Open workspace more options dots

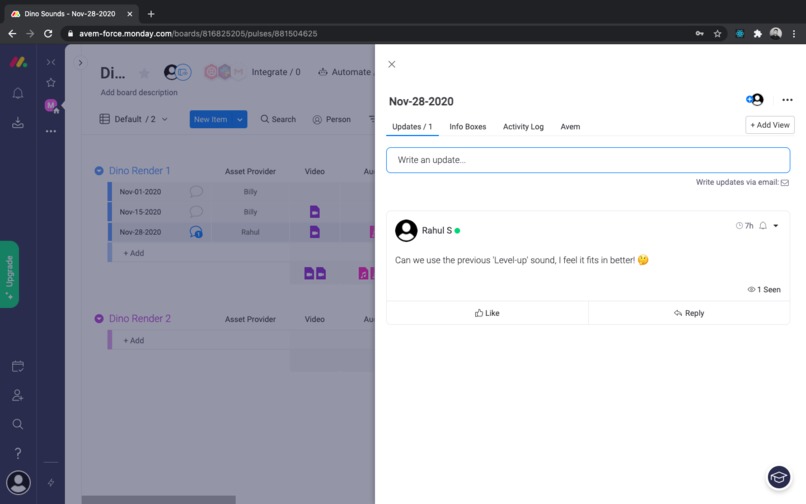click(x=51, y=131)
